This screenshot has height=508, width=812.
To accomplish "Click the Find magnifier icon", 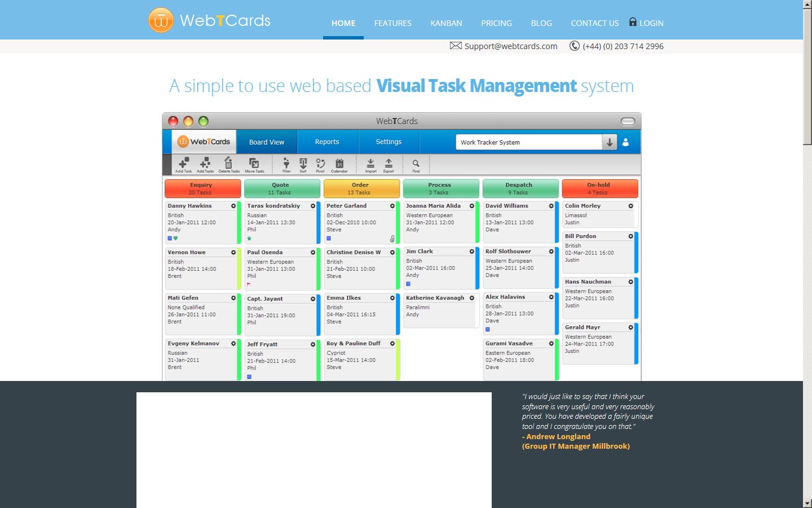I will [416, 164].
